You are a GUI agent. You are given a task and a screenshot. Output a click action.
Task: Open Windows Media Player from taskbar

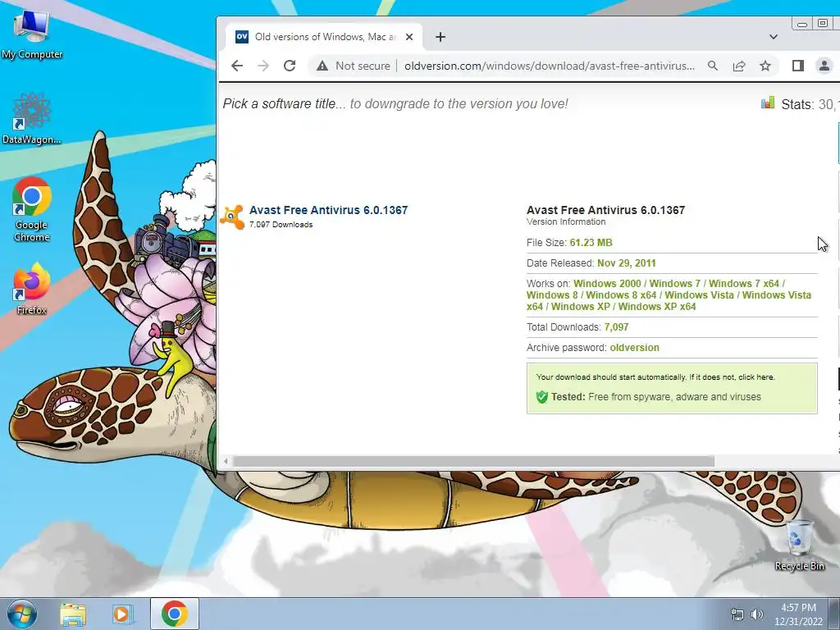123,614
